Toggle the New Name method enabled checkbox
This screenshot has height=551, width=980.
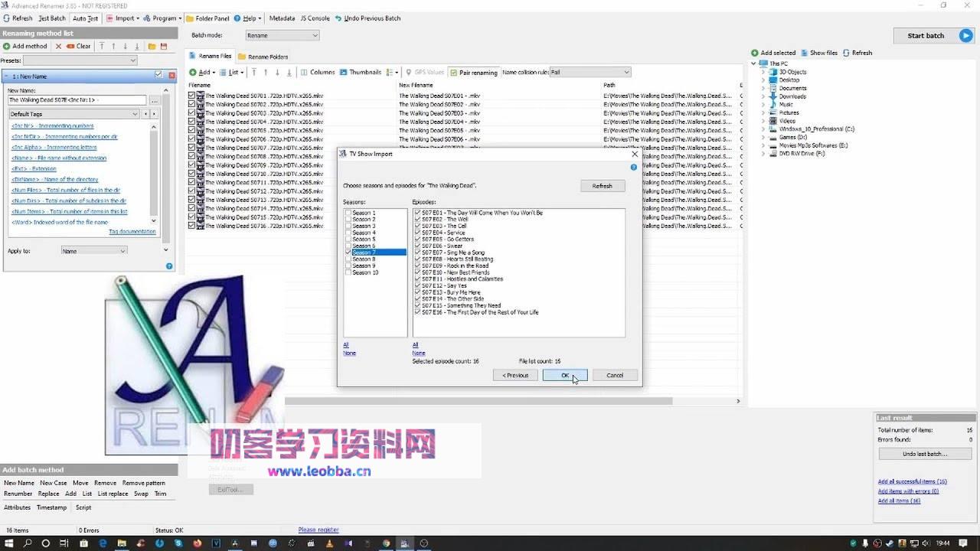pos(158,75)
